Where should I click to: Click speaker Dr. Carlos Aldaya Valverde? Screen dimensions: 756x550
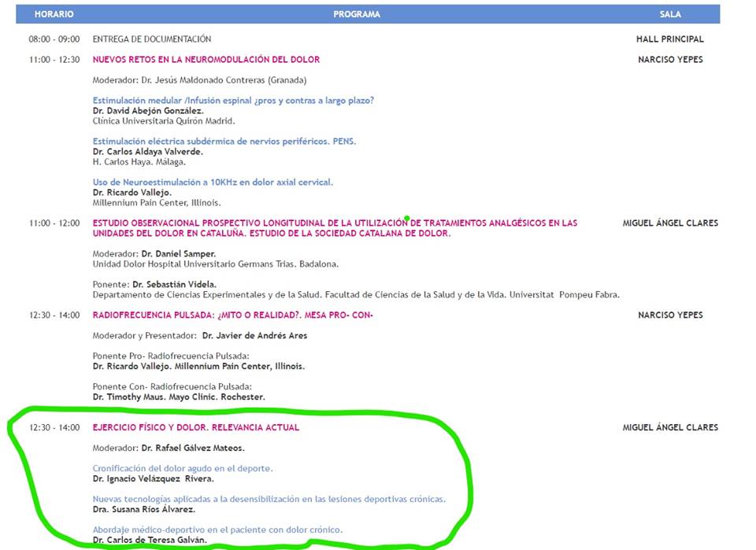point(147,152)
